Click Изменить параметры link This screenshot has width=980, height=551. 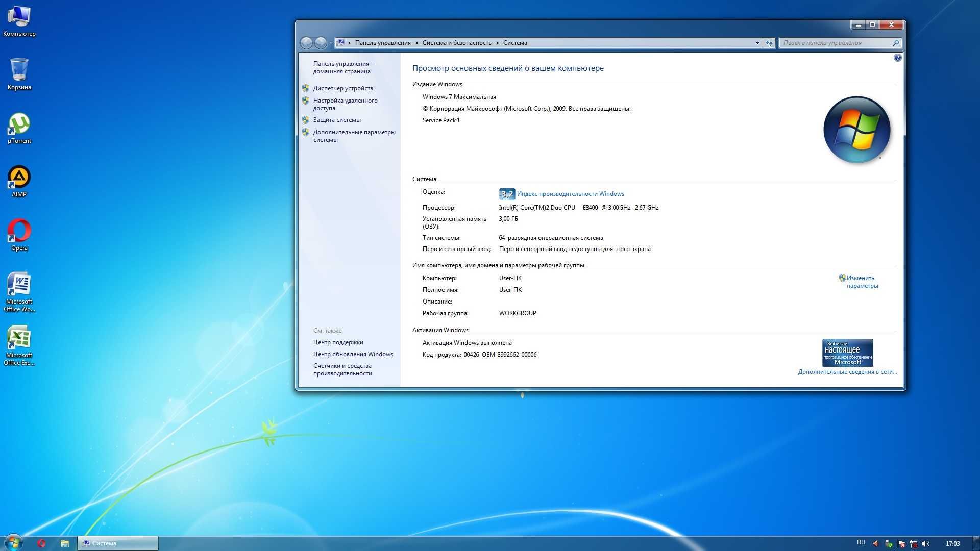click(x=862, y=282)
